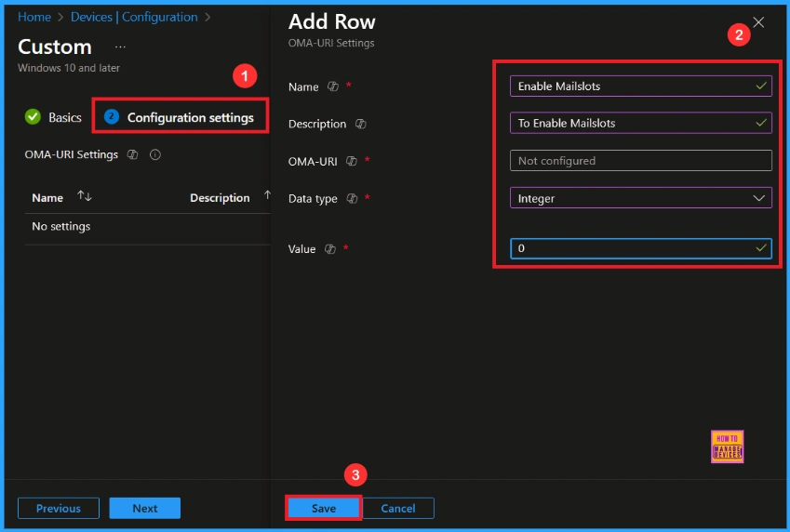
Task: Open the ellipsis menu next to Custom
Action: tap(120, 47)
